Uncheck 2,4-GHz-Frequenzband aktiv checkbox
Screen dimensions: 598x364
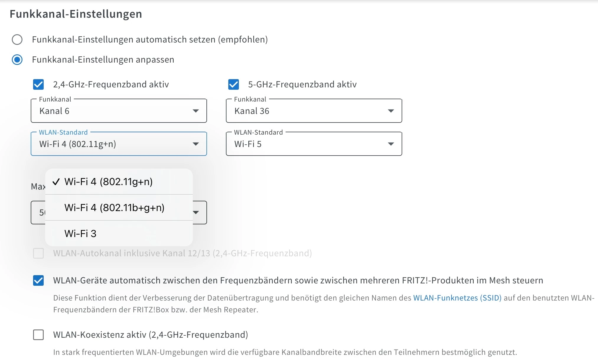tap(38, 84)
